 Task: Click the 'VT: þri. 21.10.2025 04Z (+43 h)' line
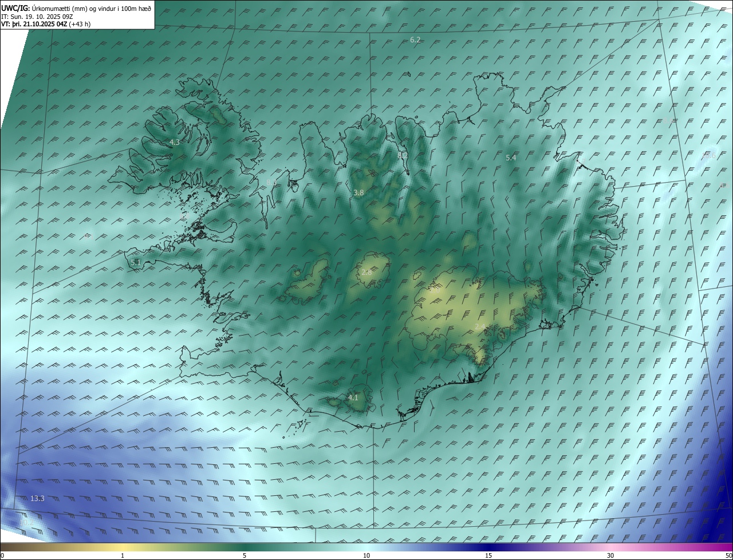(46, 24)
